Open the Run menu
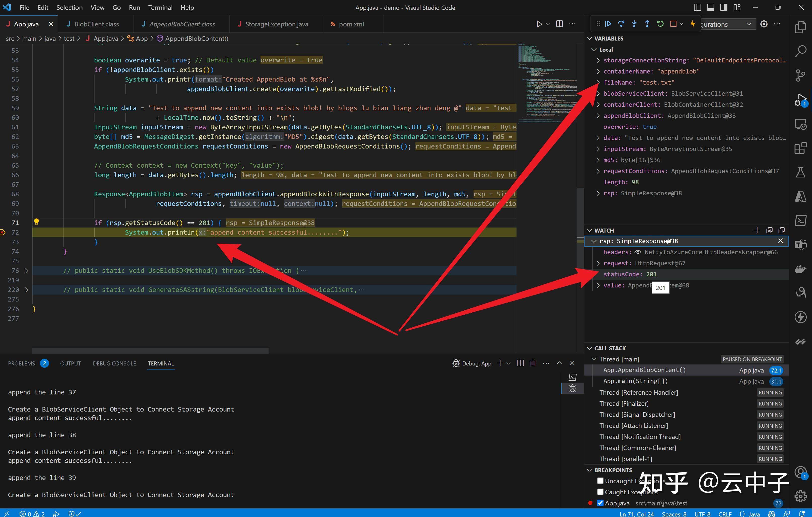This screenshot has width=812, height=517. 134,7
